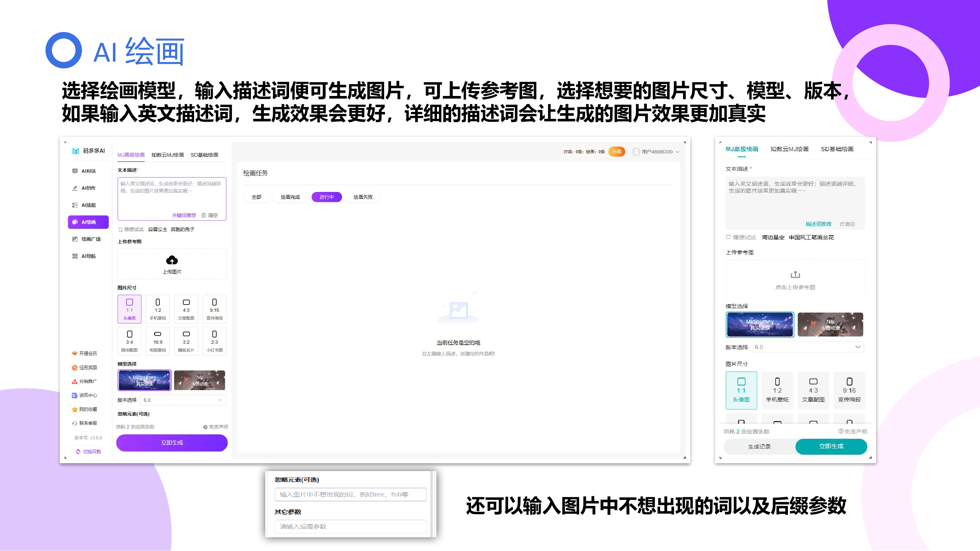Open AI创作 pencil icon in sidebar
The height and width of the screenshot is (551, 980).
click(x=75, y=188)
